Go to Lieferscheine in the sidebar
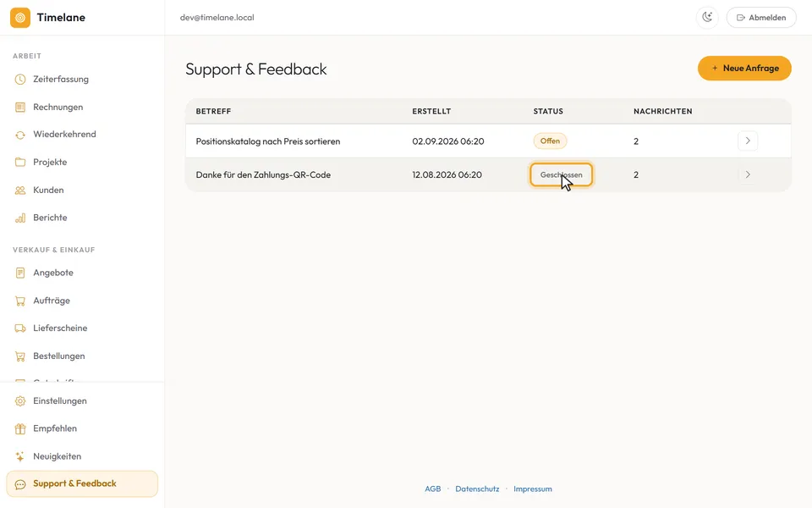The width and height of the screenshot is (812, 508). click(82, 329)
